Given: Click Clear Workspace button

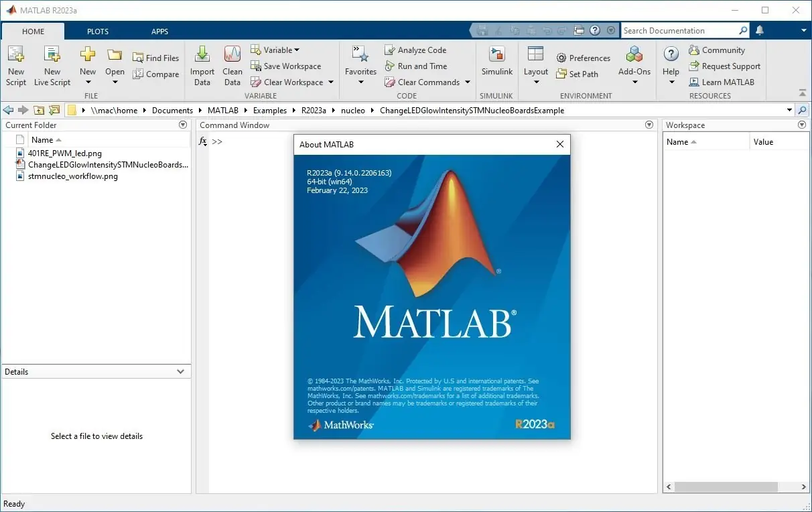Looking at the screenshot, I should pyautogui.click(x=292, y=82).
